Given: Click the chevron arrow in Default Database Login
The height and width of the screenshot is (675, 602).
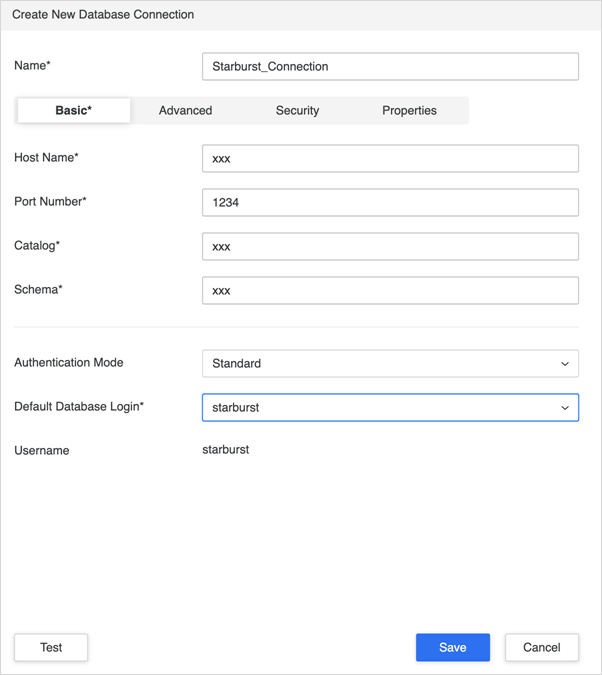Looking at the screenshot, I should click(x=565, y=408).
